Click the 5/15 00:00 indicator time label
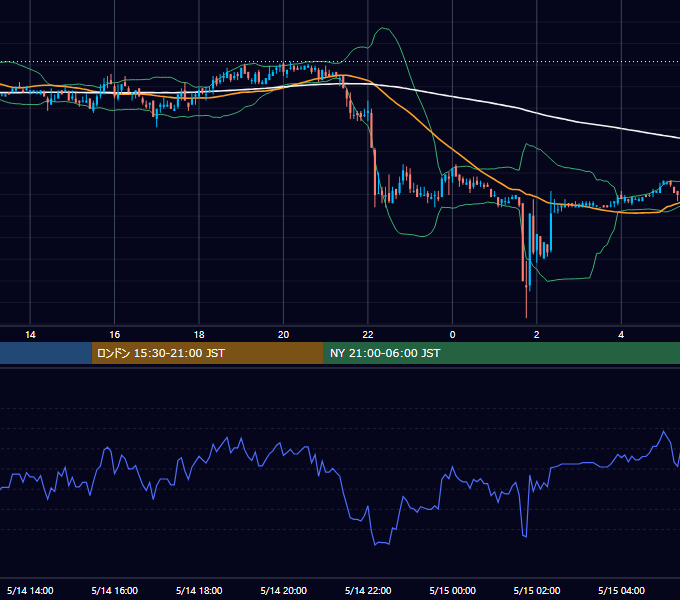Image resolution: width=680 pixels, height=600 pixels. (452, 590)
